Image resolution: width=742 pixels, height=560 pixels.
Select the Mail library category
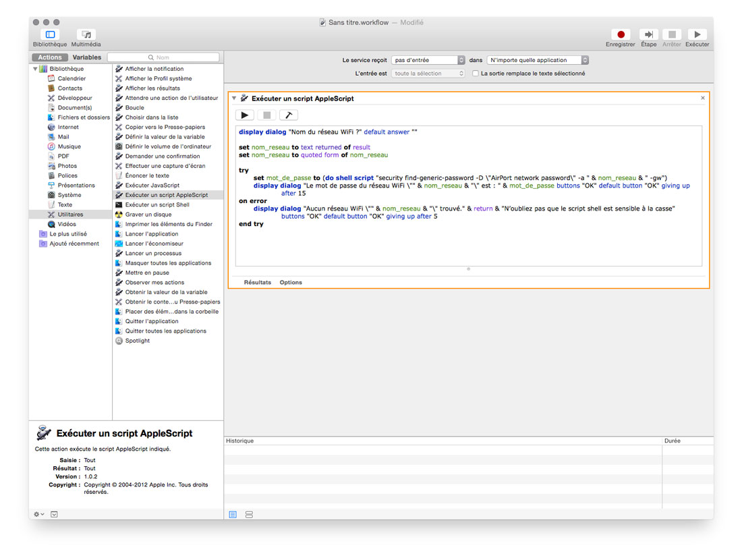tap(63, 137)
